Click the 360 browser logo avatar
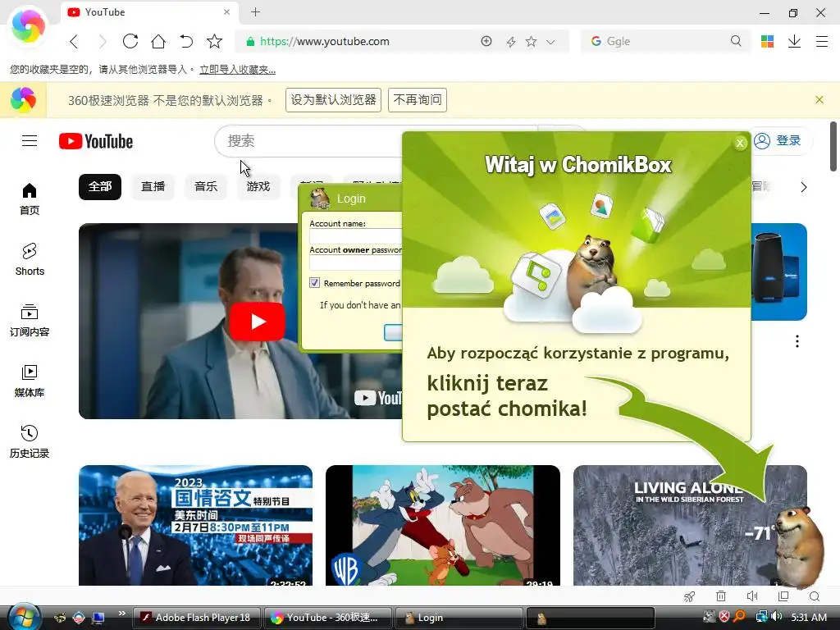Image resolution: width=840 pixels, height=630 pixels. (28, 25)
